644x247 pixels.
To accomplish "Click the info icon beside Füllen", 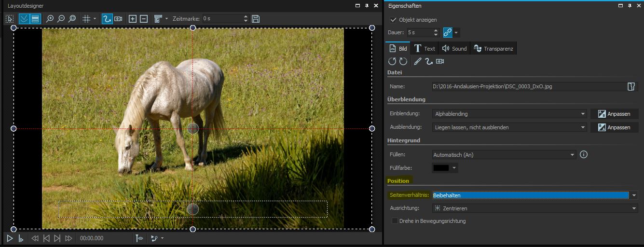I will [x=584, y=155].
